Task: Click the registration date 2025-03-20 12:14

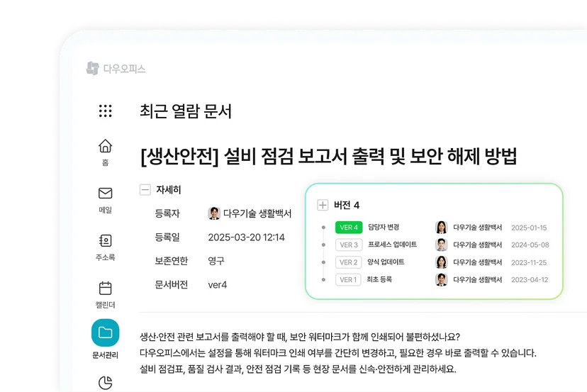Action: [246, 237]
